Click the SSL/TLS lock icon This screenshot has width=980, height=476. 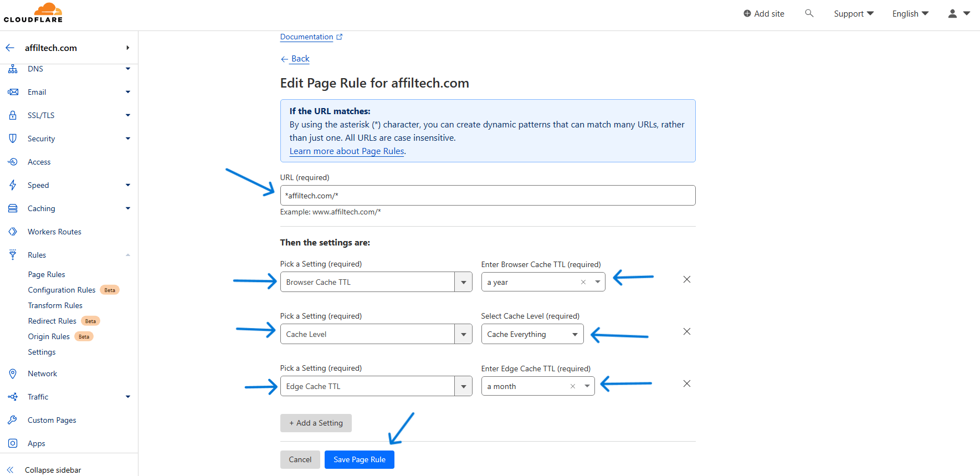tap(13, 115)
